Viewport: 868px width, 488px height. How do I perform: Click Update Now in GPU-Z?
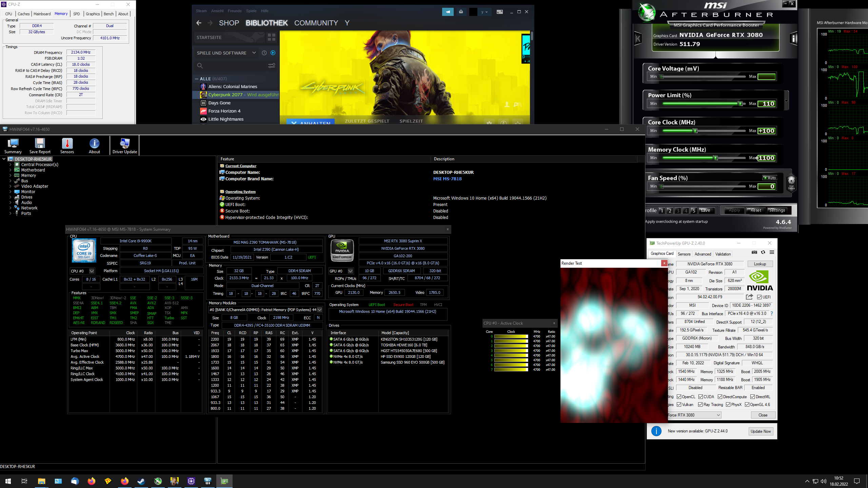tap(761, 431)
